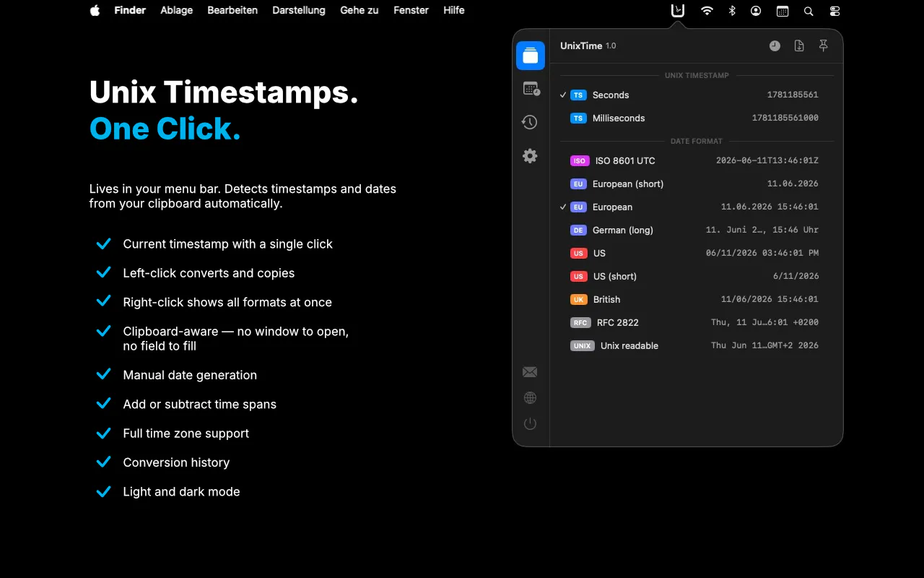Select European (short) date format
Screen dimensions: 924x578
point(697,184)
